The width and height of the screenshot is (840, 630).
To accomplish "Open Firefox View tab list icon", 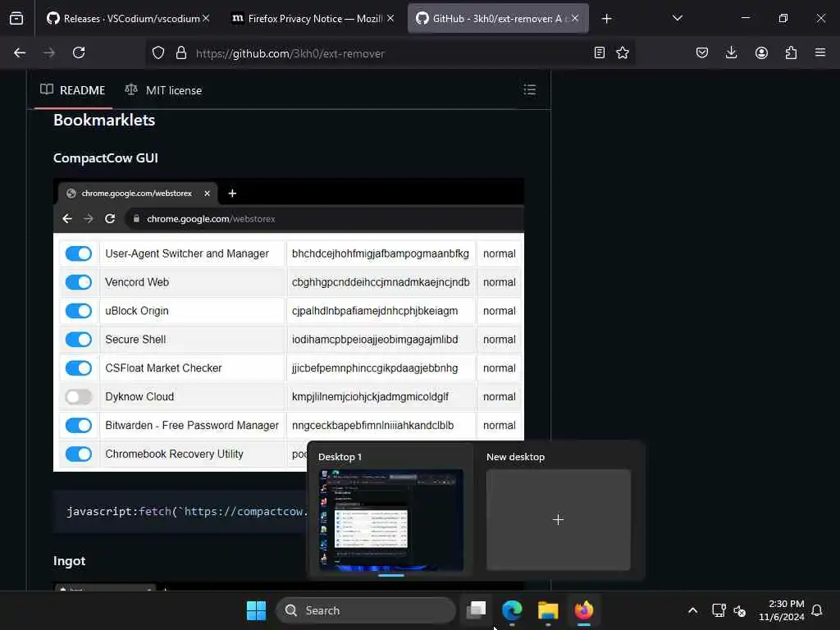I will [16, 19].
